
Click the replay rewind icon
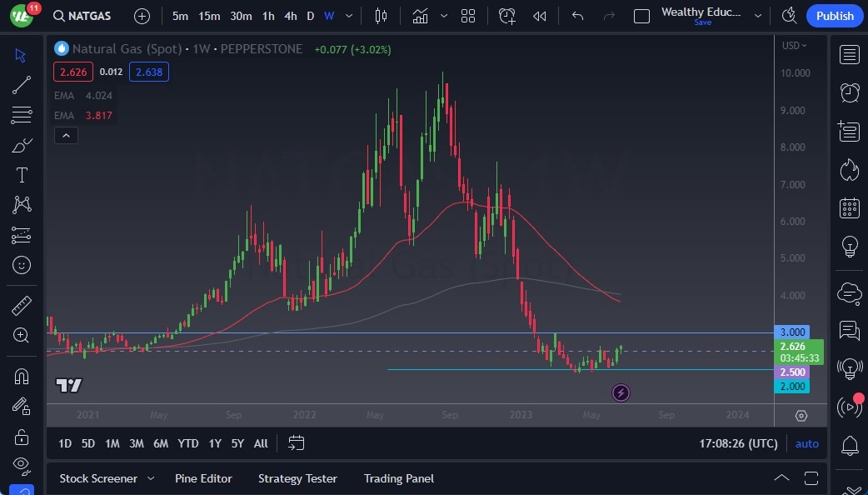click(x=540, y=16)
